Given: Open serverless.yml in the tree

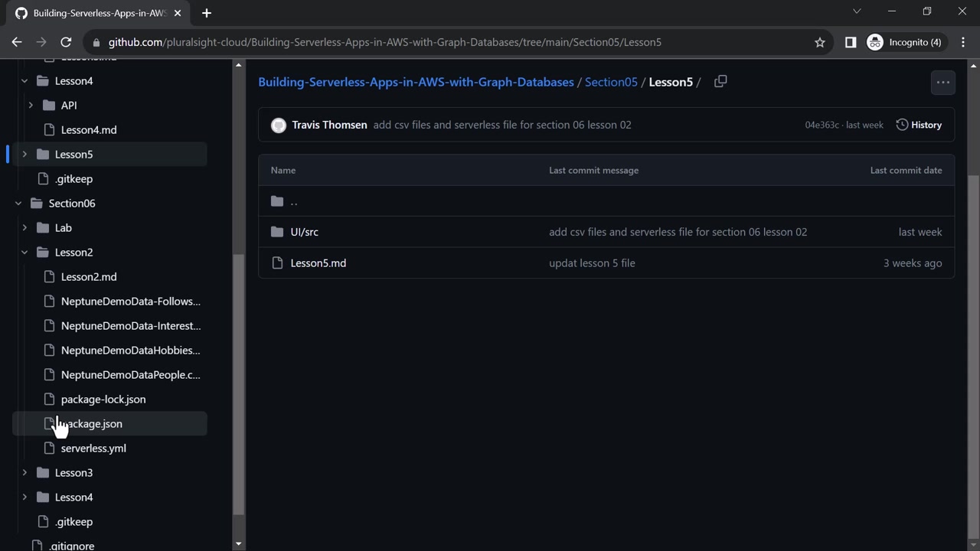Looking at the screenshot, I should (x=93, y=448).
